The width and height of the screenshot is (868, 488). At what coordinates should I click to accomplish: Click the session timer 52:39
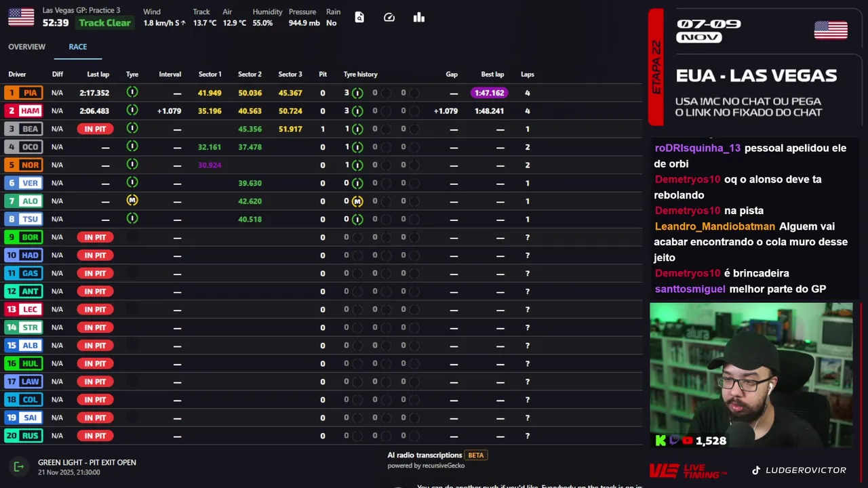coord(56,23)
